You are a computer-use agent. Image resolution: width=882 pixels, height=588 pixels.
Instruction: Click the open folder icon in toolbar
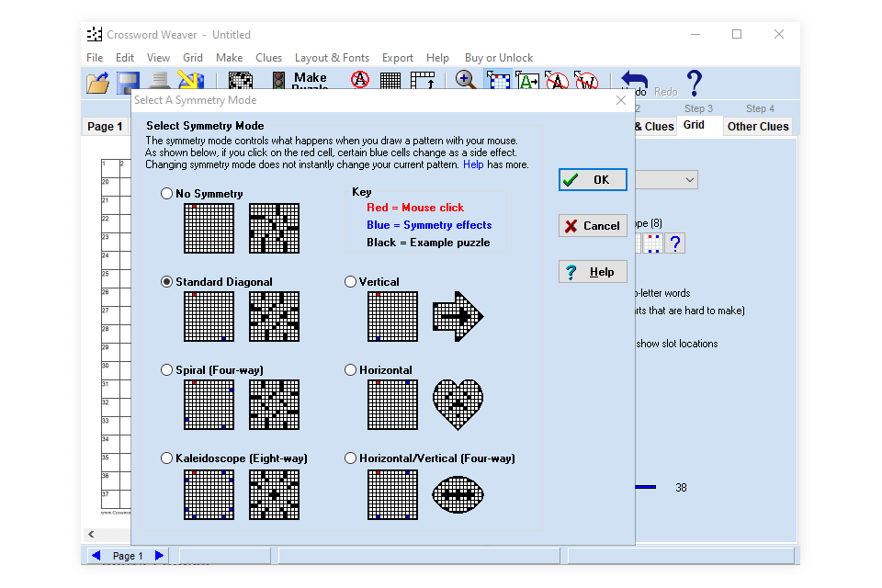pos(97,81)
